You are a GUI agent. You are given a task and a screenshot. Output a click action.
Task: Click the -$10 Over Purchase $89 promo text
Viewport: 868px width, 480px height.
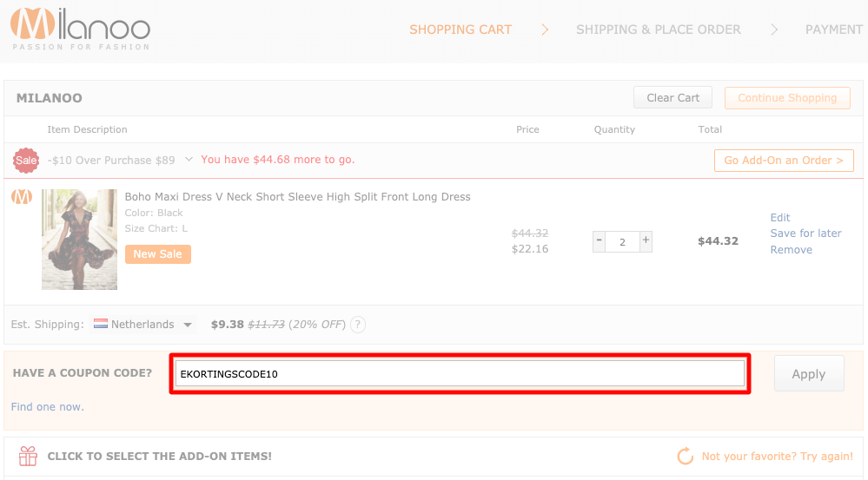point(111,161)
